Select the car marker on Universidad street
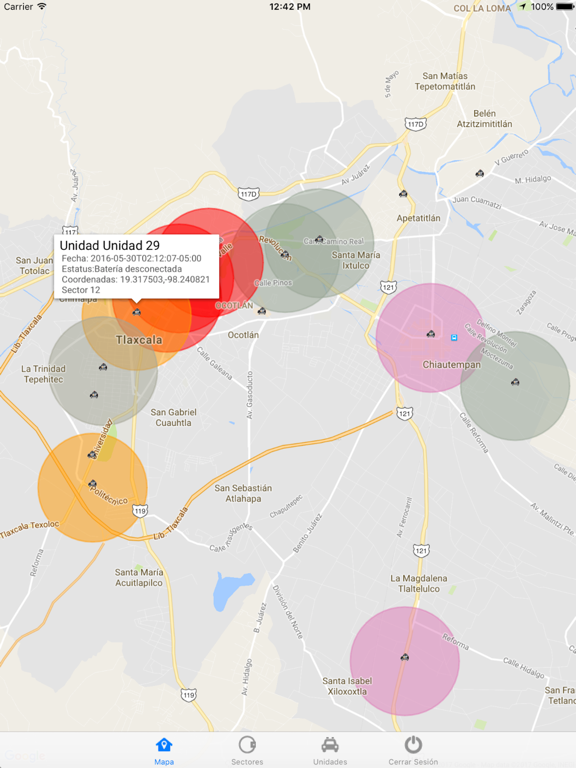 click(92, 455)
